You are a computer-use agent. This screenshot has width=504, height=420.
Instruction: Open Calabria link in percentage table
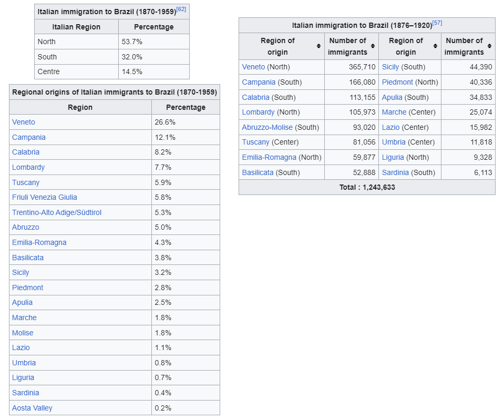(x=26, y=152)
